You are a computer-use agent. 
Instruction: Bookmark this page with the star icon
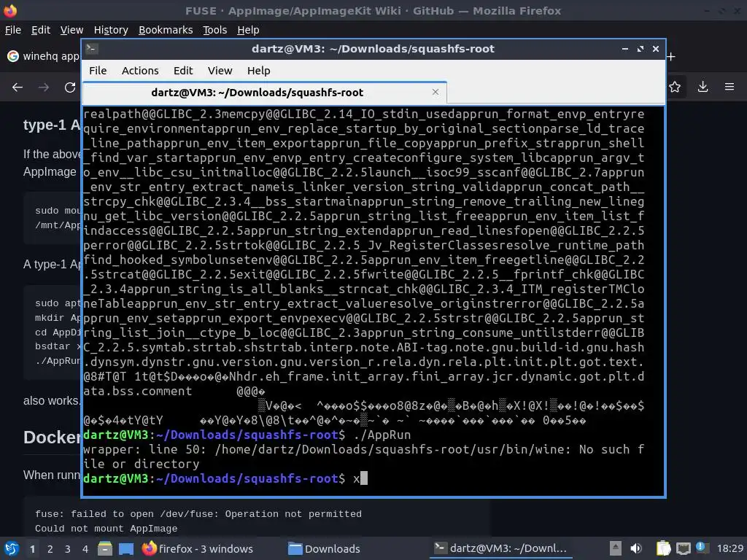(675, 87)
